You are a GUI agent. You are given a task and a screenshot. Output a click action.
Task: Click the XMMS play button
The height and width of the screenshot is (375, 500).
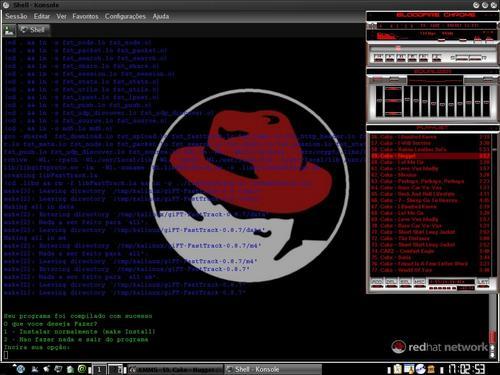click(x=390, y=58)
